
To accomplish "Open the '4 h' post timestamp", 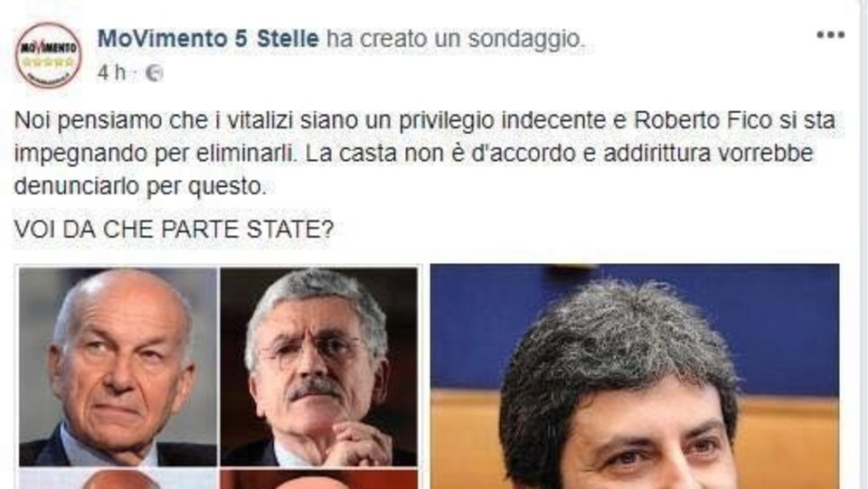I will 111,72.
